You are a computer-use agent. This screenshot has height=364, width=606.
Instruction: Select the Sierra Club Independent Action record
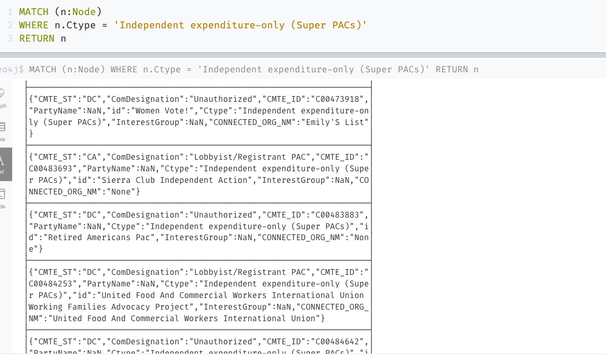point(199,174)
